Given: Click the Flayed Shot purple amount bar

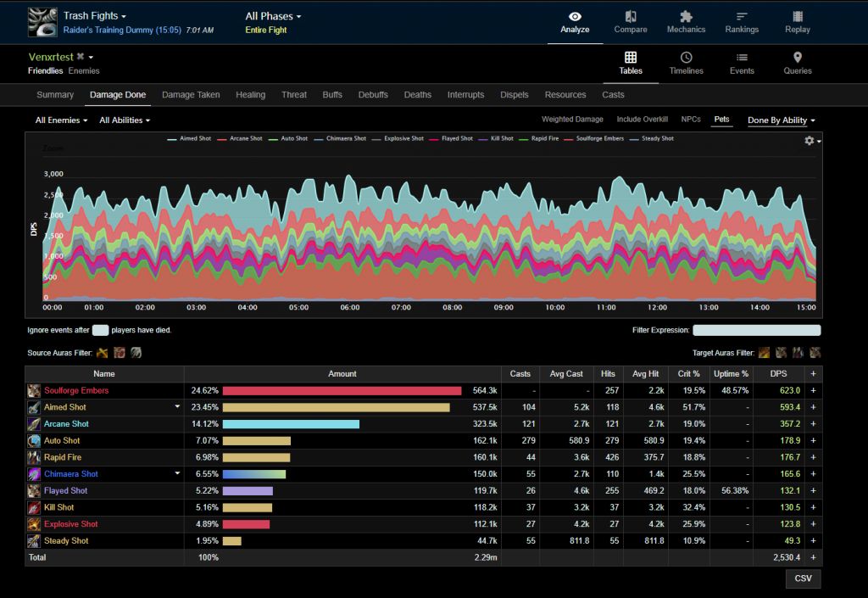Looking at the screenshot, I should [248, 490].
